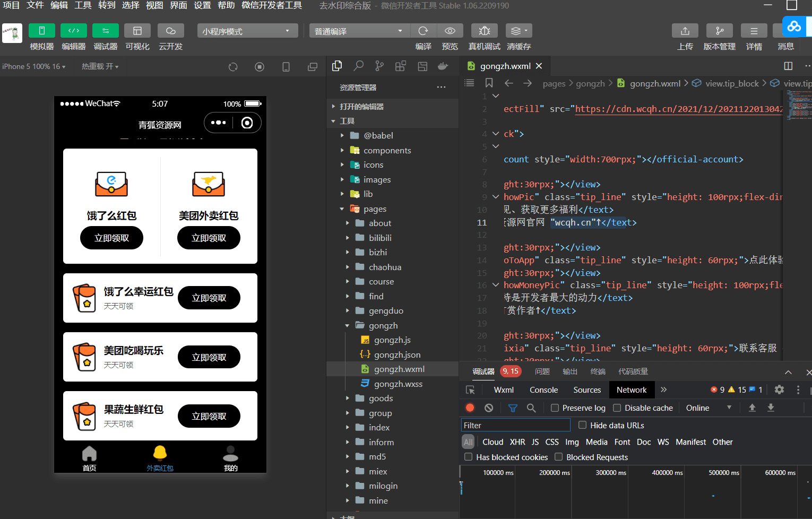Open the Clear Cache (清缓存) menu icon
Viewport: 812px width, 519px height.
click(x=519, y=31)
